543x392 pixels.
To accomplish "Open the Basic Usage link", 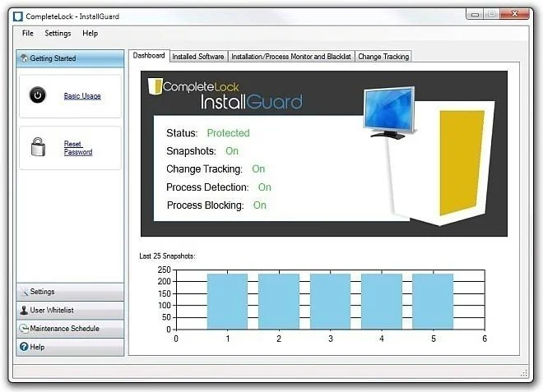I will click(82, 96).
